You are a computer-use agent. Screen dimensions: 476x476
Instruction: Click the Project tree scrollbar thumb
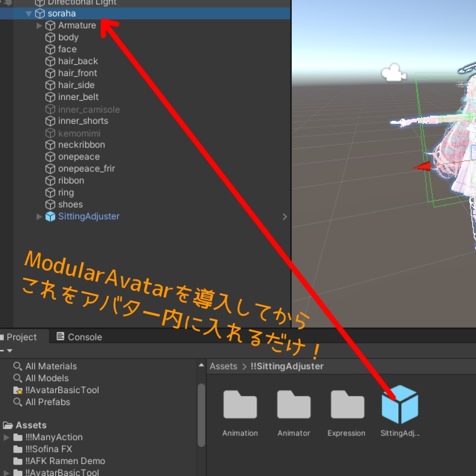coord(201,415)
